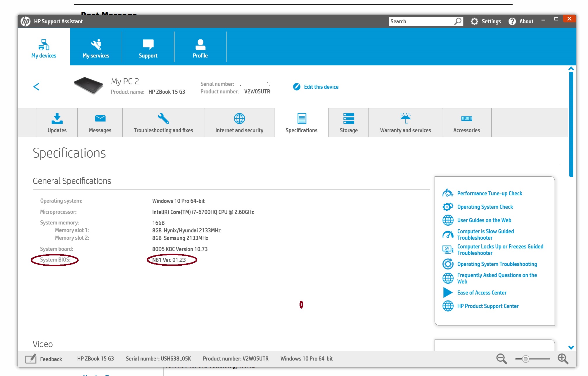Open My services with wrench icon
588x376 pixels.
tap(96, 45)
